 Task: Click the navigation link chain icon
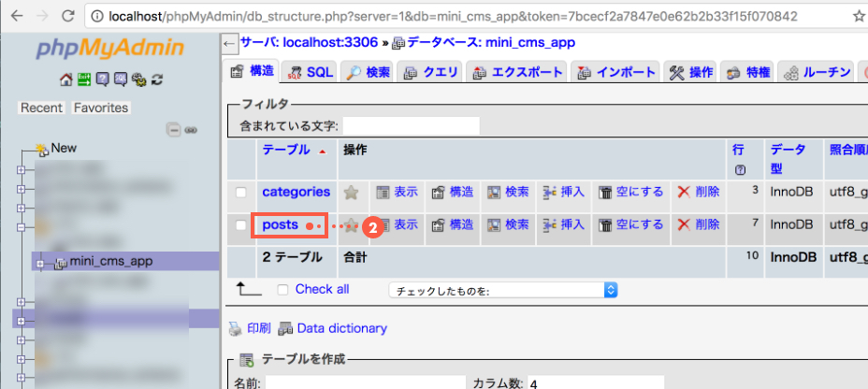coord(191,130)
